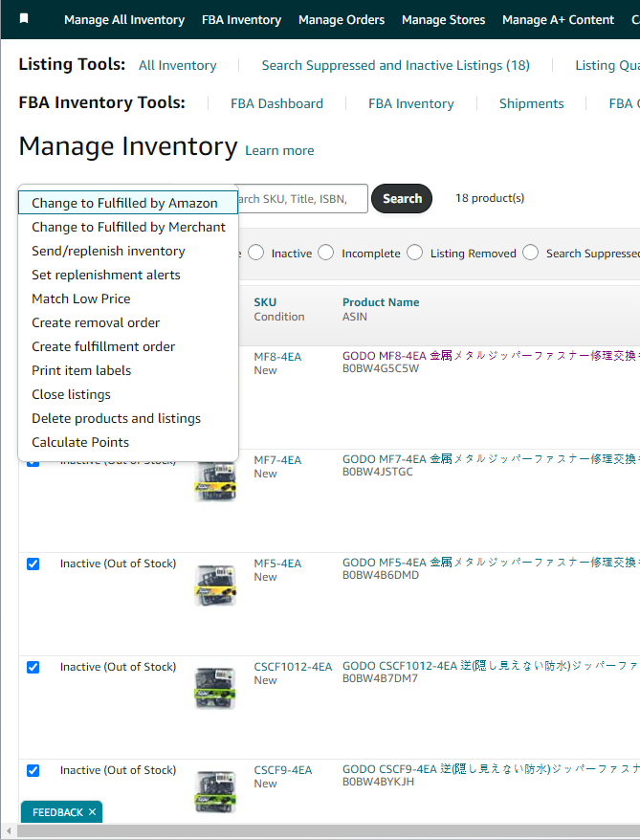The width and height of the screenshot is (640, 840).
Task: Click ASIN B0BW4BYKJH text
Action: pos(379,783)
